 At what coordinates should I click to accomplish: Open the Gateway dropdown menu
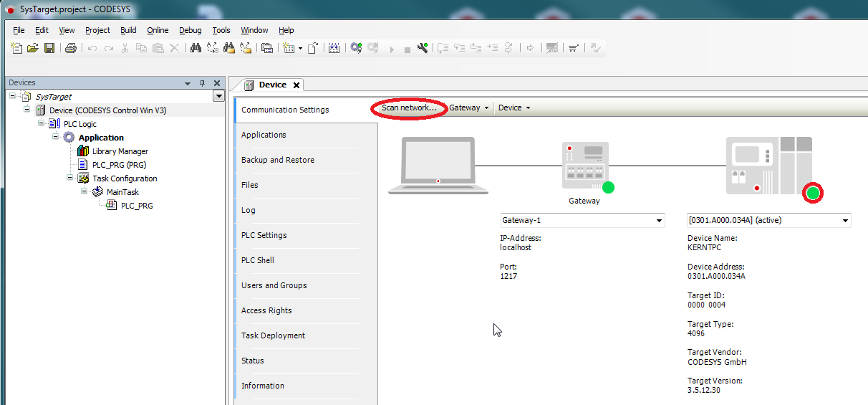click(469, 108)
